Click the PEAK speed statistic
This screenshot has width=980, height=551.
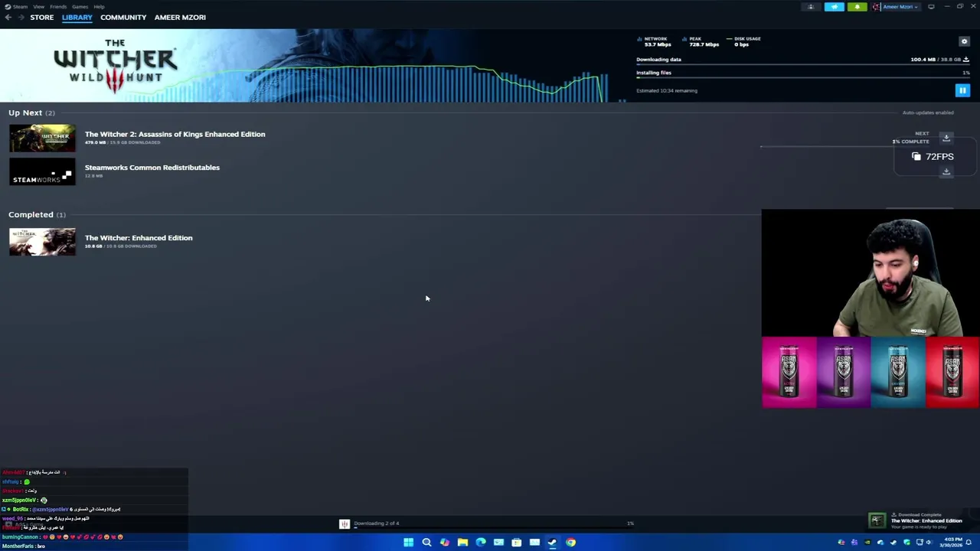(x=701, y=41)
